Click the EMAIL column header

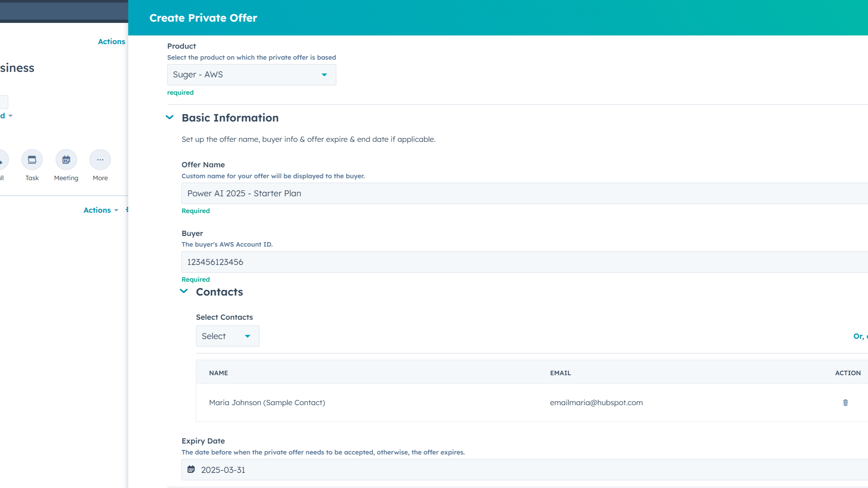[560, 373]
